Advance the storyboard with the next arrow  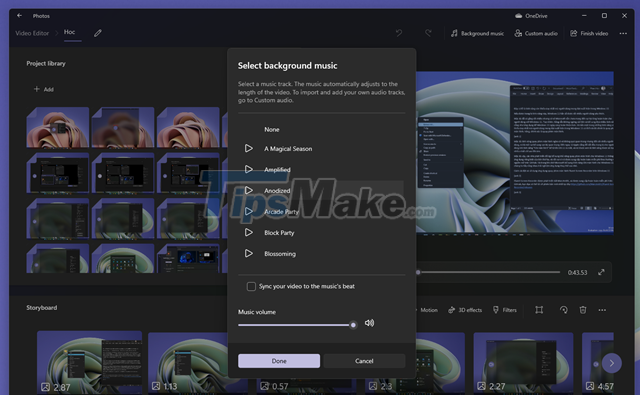click(x=611, y=363)
